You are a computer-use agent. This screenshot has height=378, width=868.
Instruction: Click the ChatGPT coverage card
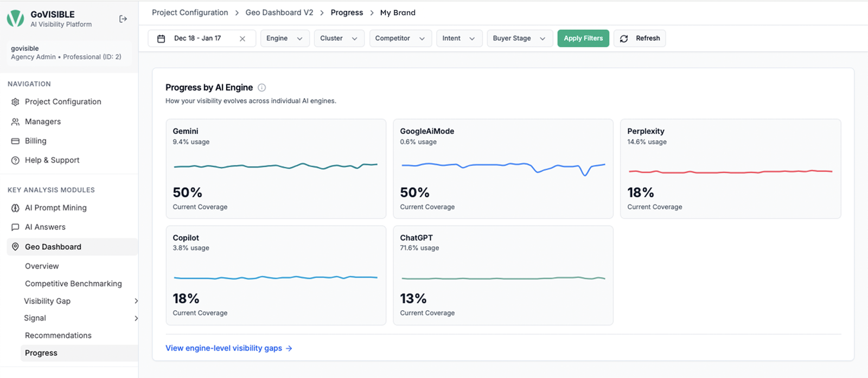[503, 276]
